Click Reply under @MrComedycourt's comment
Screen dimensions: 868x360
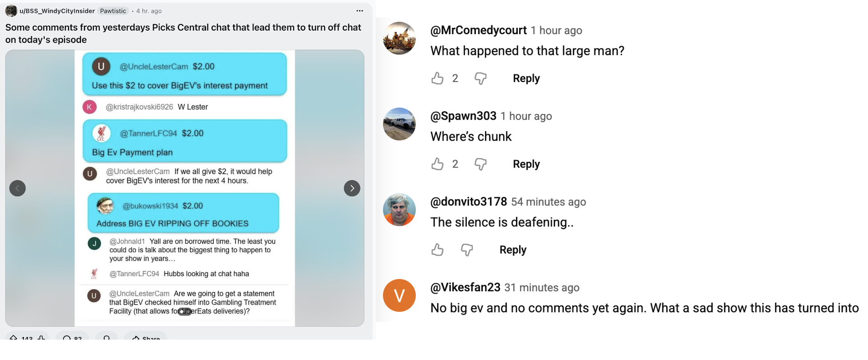tap(526, 78)
